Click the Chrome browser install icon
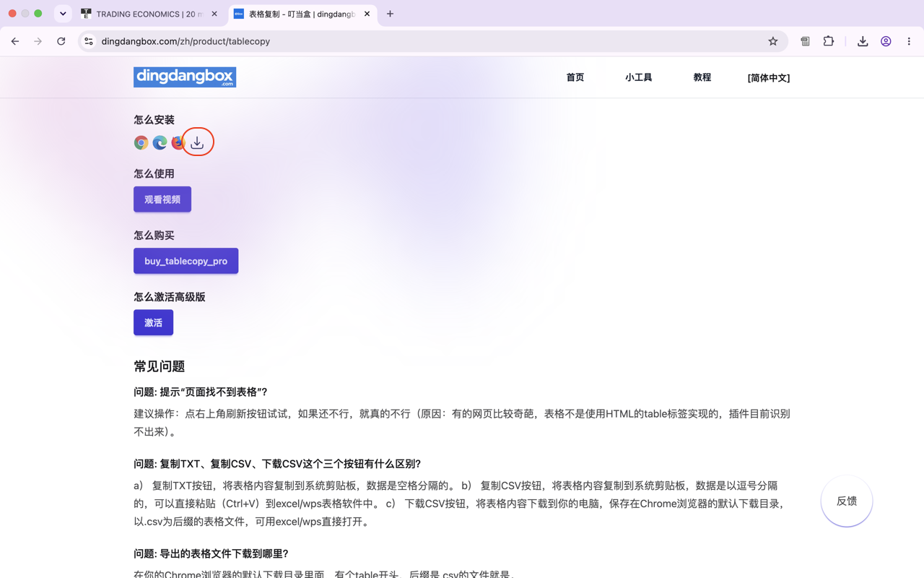Viewport: 924px width, 578px height. click(141, 142)
